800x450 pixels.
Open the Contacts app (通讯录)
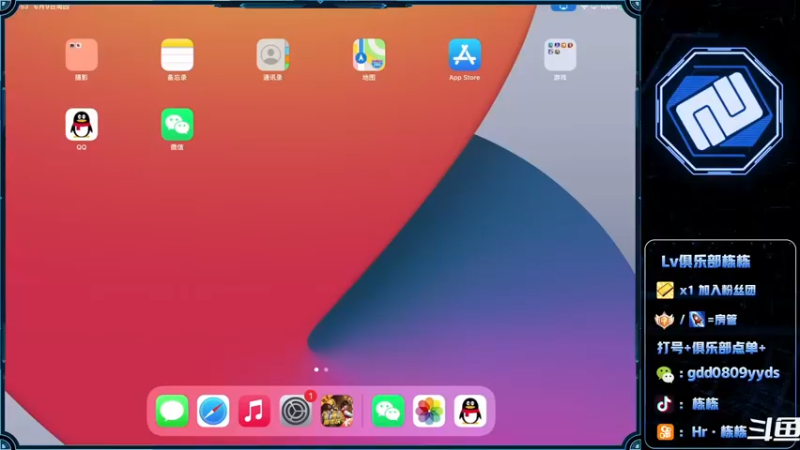[273, 55]
